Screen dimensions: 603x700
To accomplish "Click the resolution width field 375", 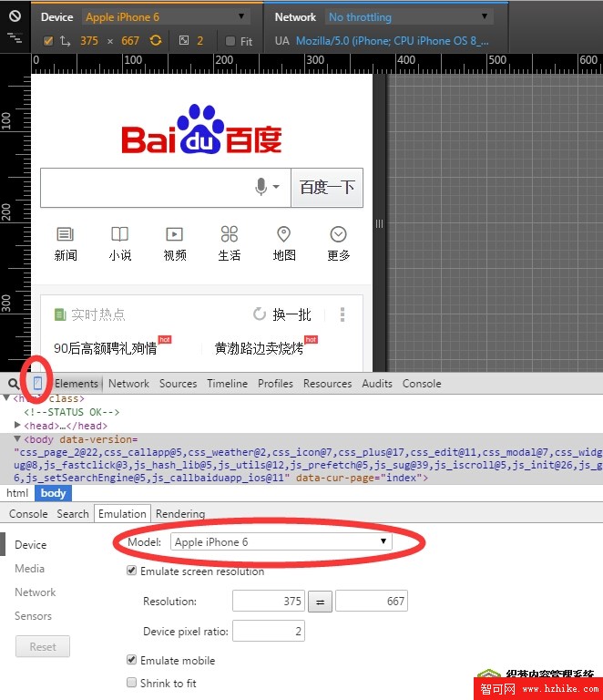I will (x=269, y=601).
